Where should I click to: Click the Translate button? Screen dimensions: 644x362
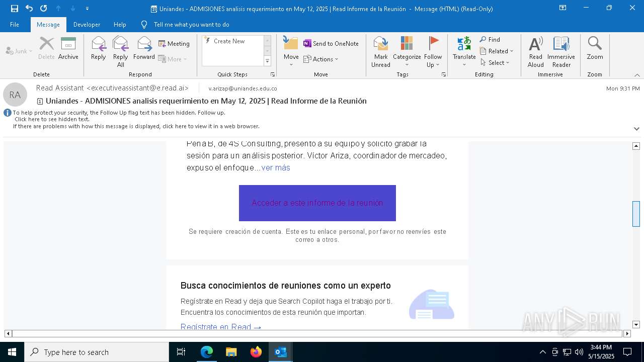(x=464, y=52)
